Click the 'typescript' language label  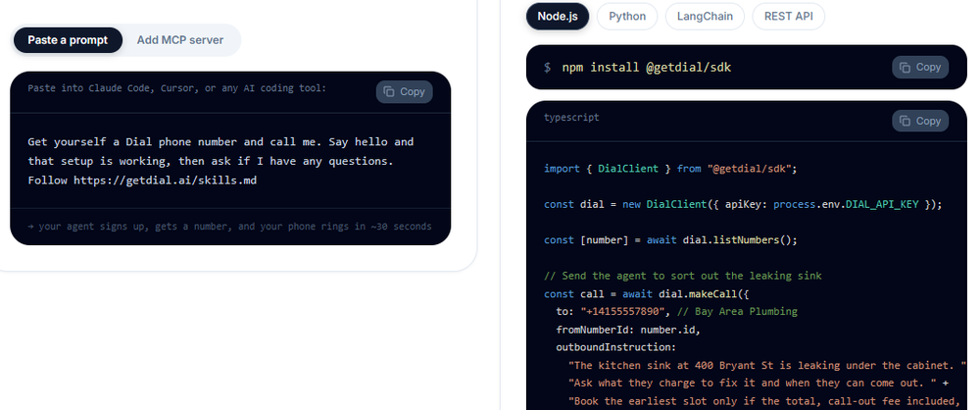[571, 117]
